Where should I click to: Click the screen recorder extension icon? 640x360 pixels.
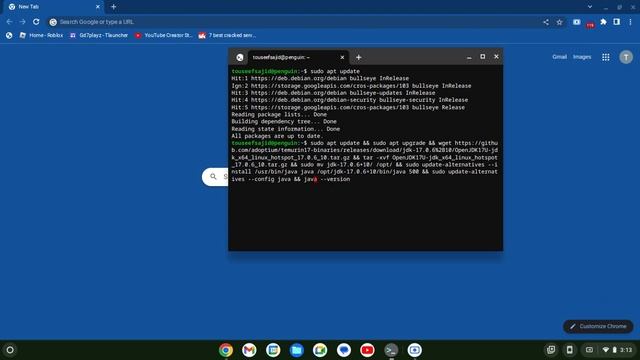coord(576,22)
